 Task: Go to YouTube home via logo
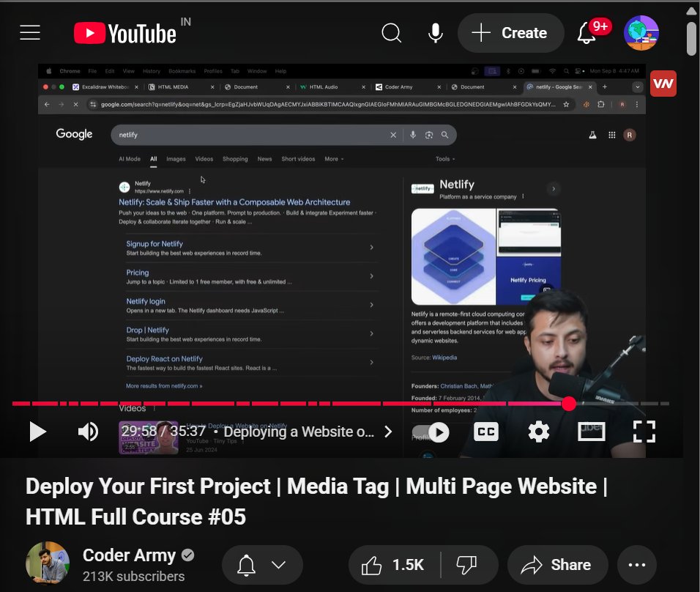pyautogui.click(x=125, y=33)
